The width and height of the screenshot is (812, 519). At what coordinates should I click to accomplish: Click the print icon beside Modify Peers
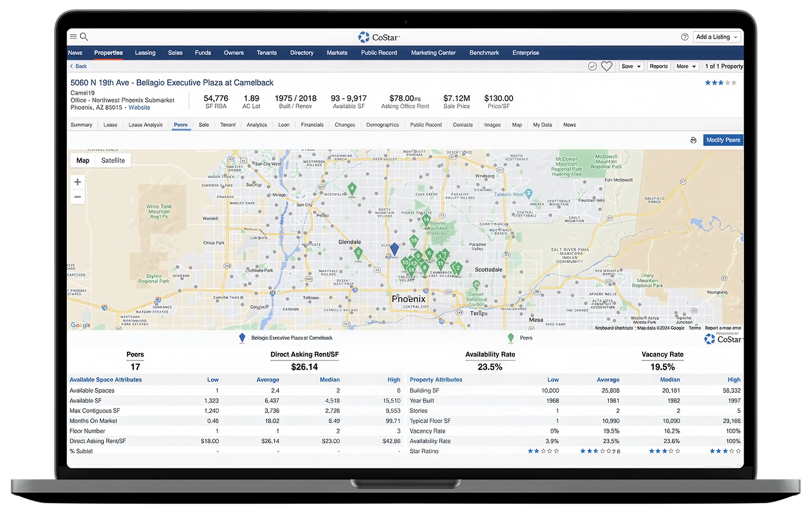click(693, 140)
